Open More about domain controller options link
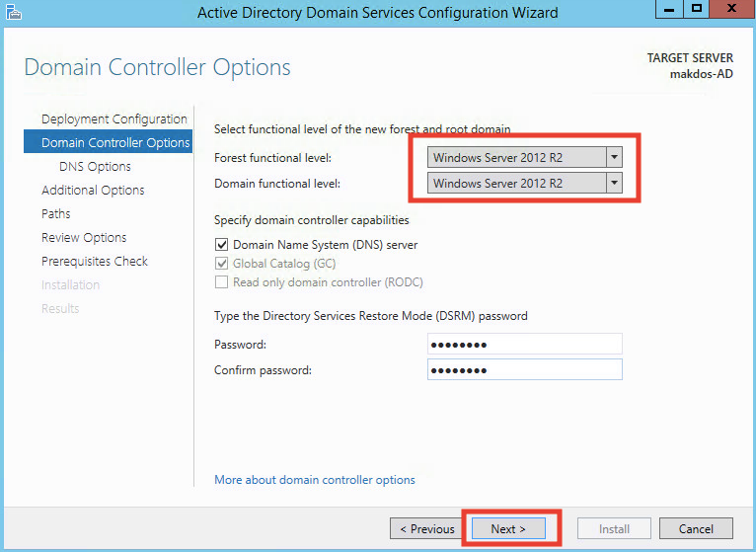The width and height of the screenshot is (756, 552). point(315,480)
